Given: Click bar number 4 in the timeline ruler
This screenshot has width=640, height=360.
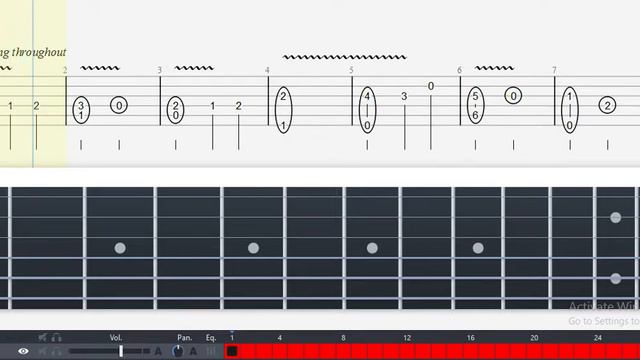Looking at the screenshot, I should [280, 338].
